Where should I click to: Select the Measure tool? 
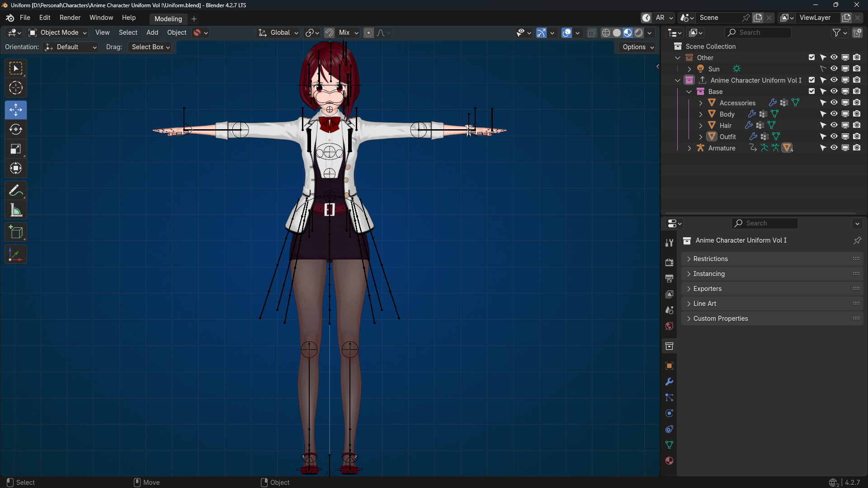(16, 210)
